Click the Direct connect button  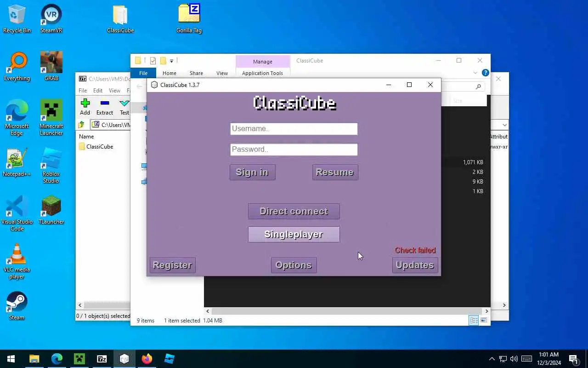point(294,211)
